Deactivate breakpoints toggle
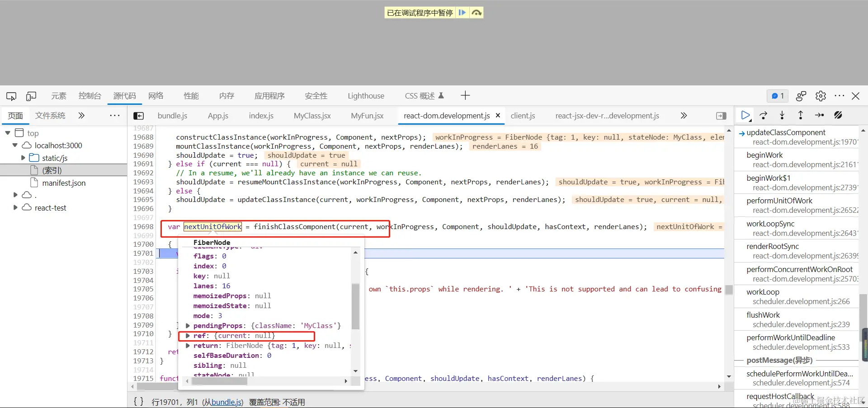868x408 pixels. (x=838, y=116)
